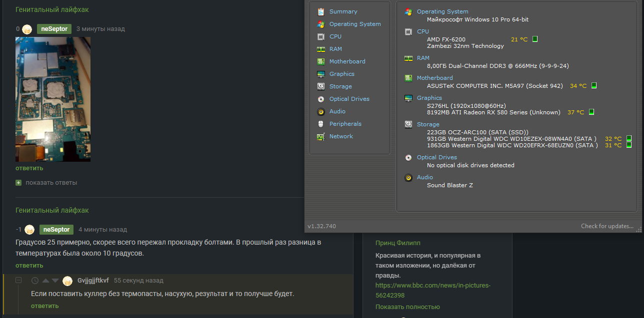644x318 pixels.
Task: Click the Network icon in sidebar
Action: coord(320,136)
